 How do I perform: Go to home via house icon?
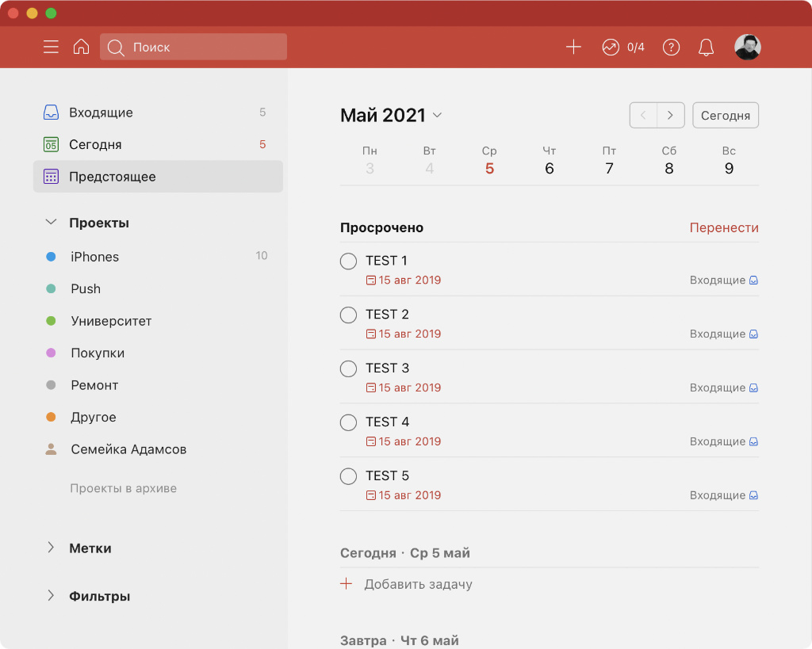(82, 47)
